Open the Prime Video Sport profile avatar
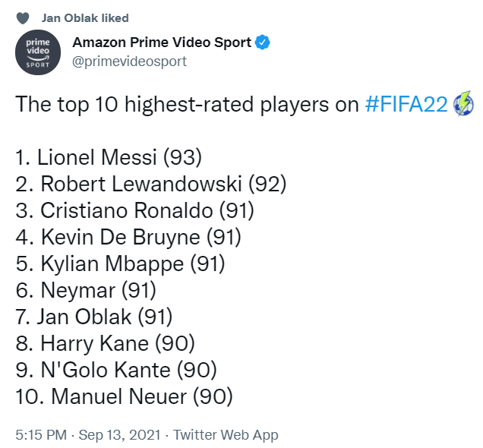 coord(38,52)
